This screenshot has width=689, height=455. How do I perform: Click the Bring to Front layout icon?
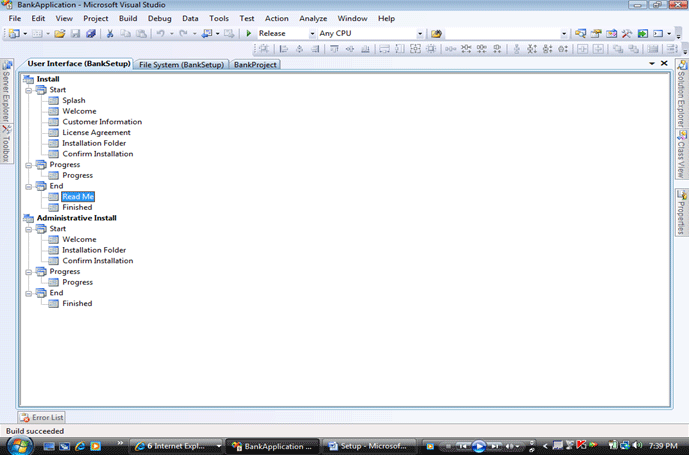click(618, 49)
